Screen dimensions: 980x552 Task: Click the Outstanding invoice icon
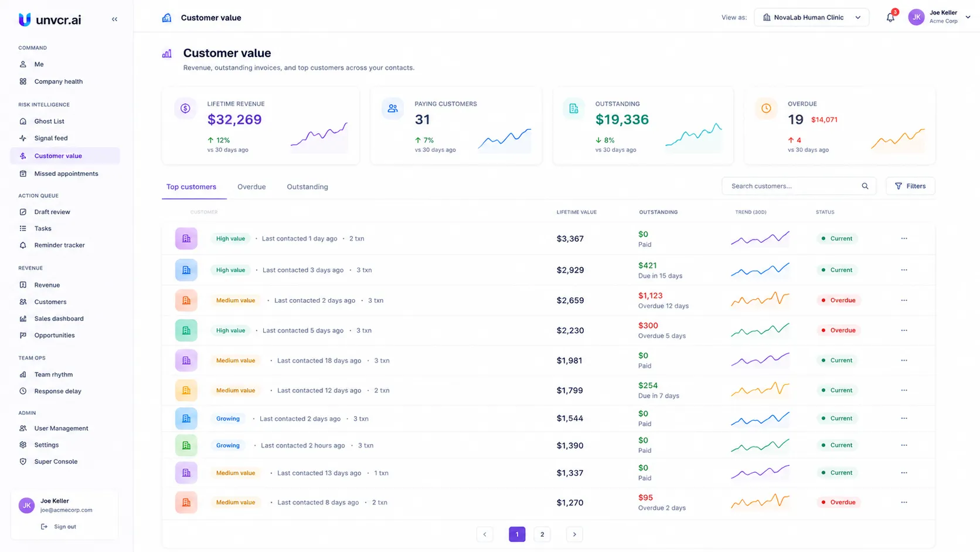[574, 109]
